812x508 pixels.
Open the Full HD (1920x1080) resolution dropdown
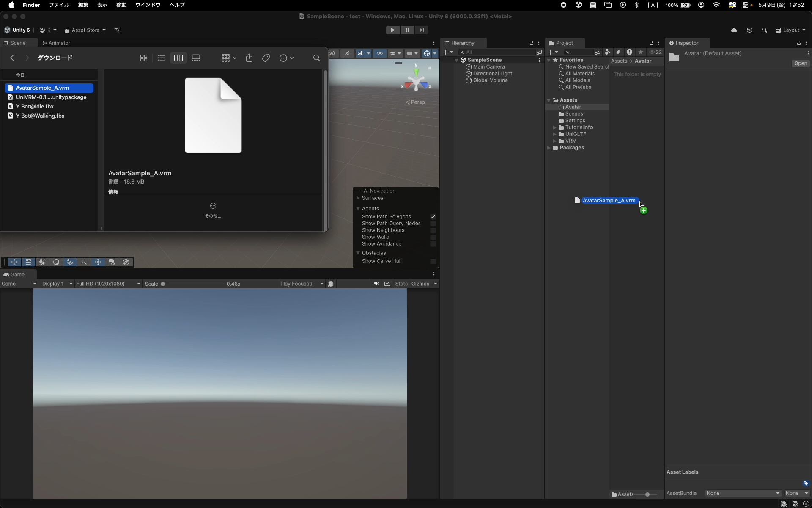[108, 284]
